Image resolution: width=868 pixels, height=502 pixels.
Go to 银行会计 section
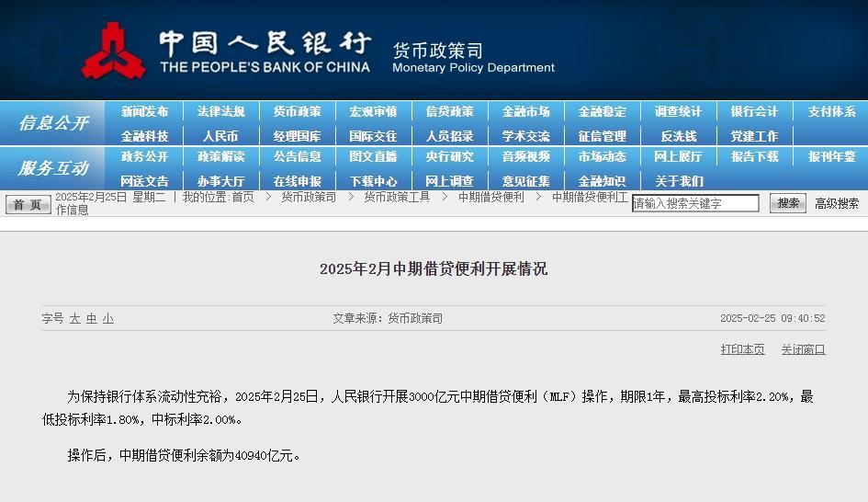coord(754,111)
